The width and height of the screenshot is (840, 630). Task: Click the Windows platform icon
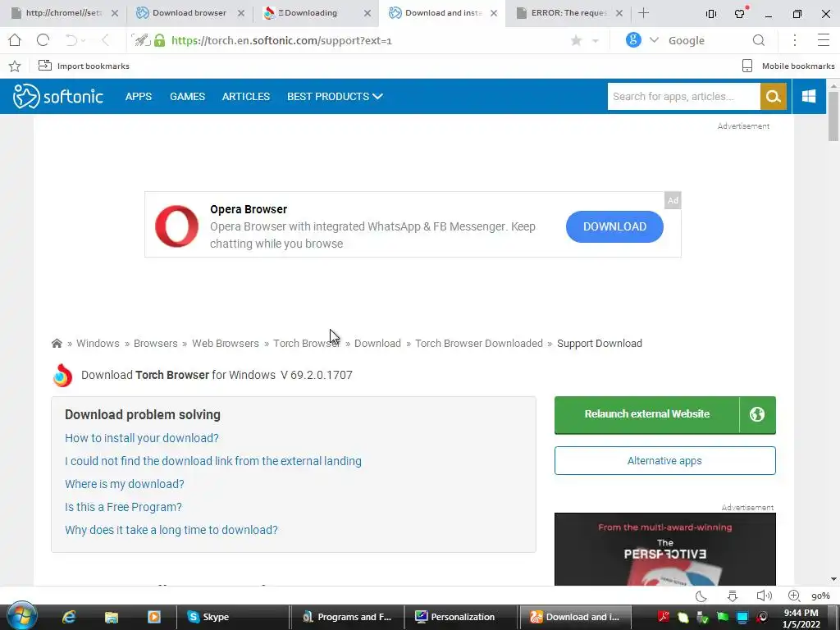[809, 97]
